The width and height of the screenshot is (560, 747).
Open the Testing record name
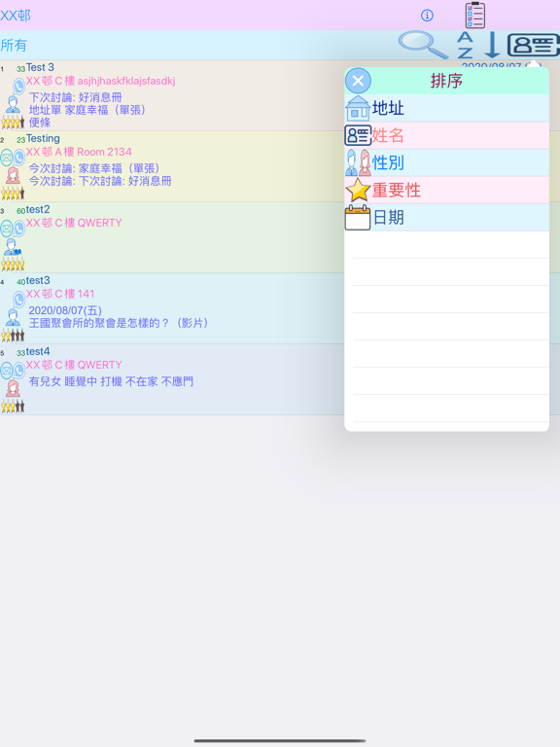[43, 139]
